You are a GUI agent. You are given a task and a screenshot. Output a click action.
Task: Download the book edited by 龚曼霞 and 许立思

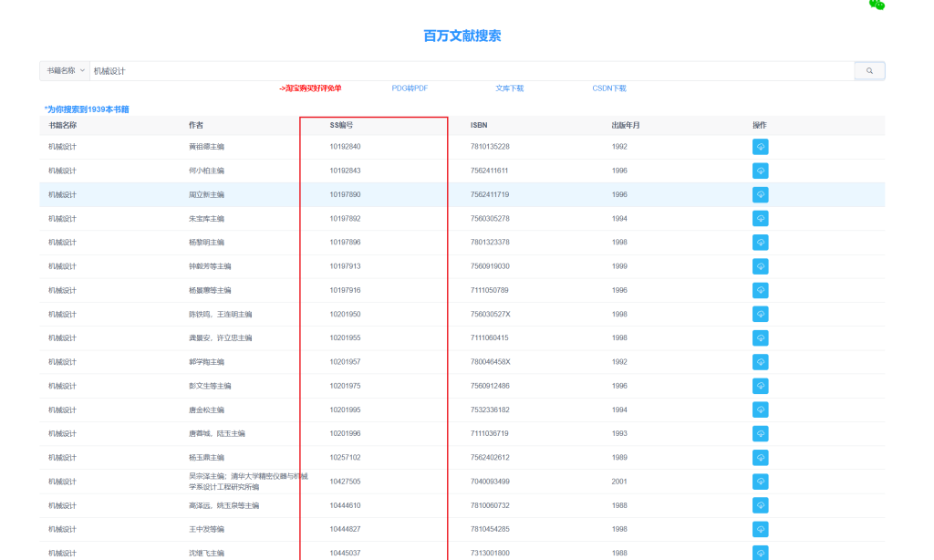coord(760,337)
